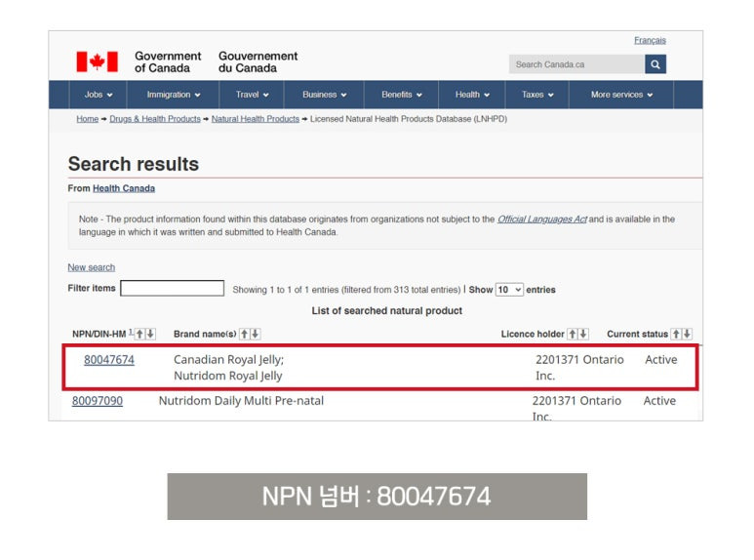Go to Home breadcrumb

point(88,119)
